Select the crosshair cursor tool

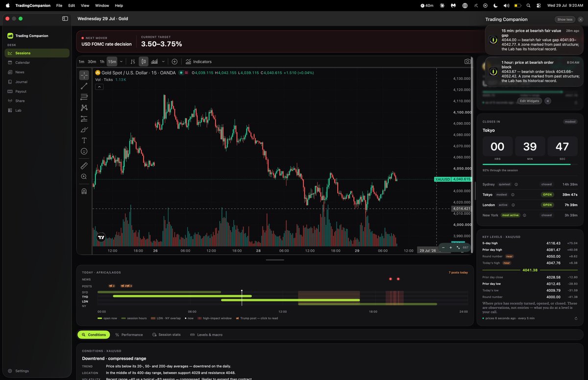click(84, 75)
